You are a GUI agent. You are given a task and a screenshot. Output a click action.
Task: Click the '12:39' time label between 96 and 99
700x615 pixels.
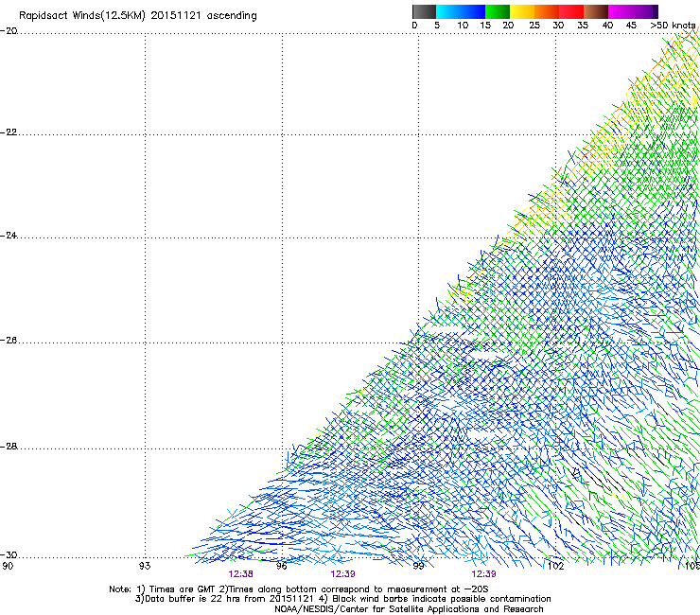coord(342,574)
